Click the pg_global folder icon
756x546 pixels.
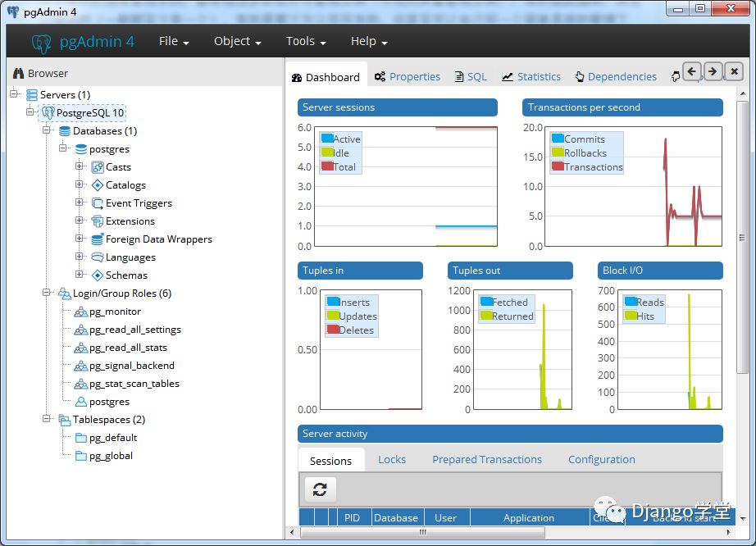coord(81,456)
